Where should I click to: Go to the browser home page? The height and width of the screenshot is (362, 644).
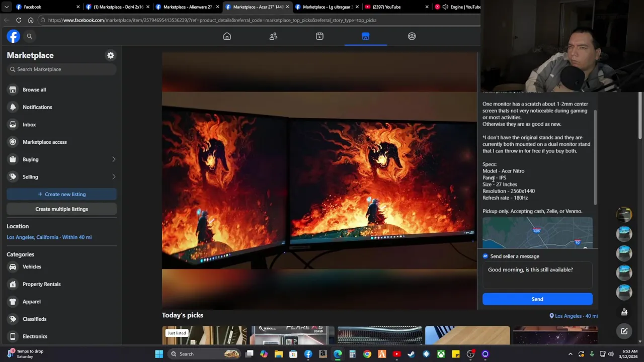pos(31,20)
